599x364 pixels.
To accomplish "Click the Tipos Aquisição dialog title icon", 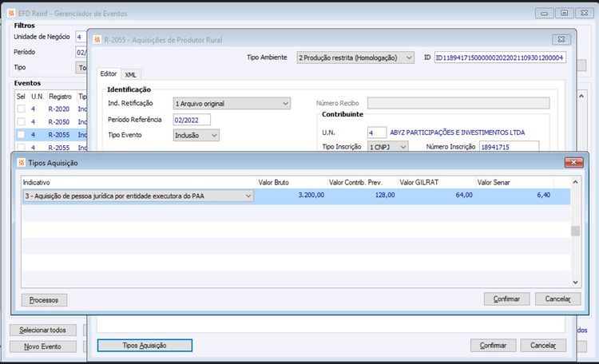I will (22, 163).
